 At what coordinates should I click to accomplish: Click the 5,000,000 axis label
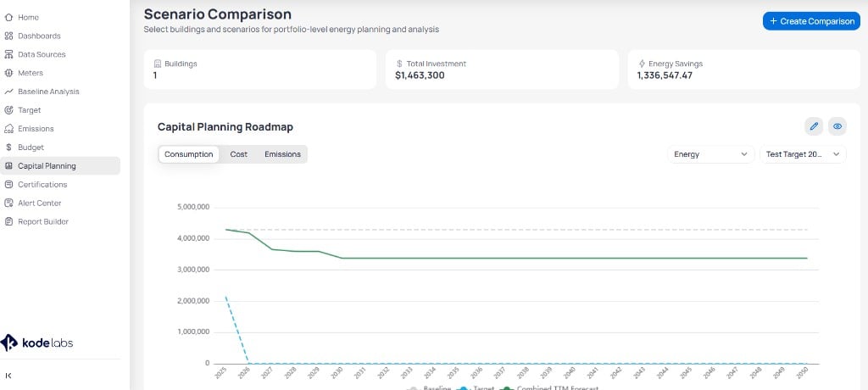[x=193, y=207]
